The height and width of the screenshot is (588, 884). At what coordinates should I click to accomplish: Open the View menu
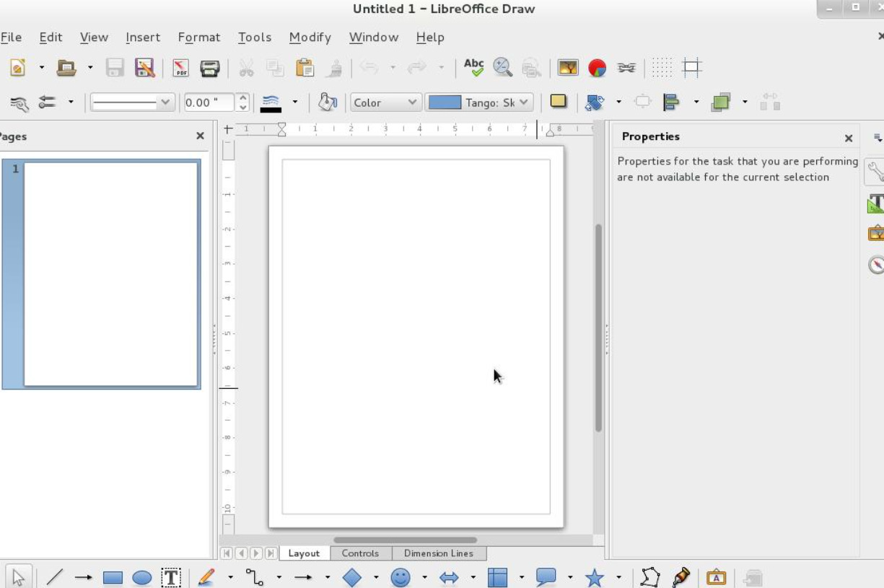pyautogui.click(x=94, y=37)
